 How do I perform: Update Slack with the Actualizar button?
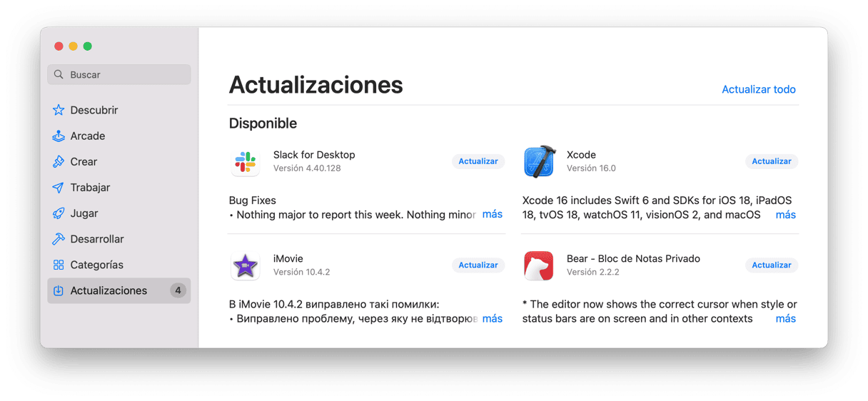point(478,161)
